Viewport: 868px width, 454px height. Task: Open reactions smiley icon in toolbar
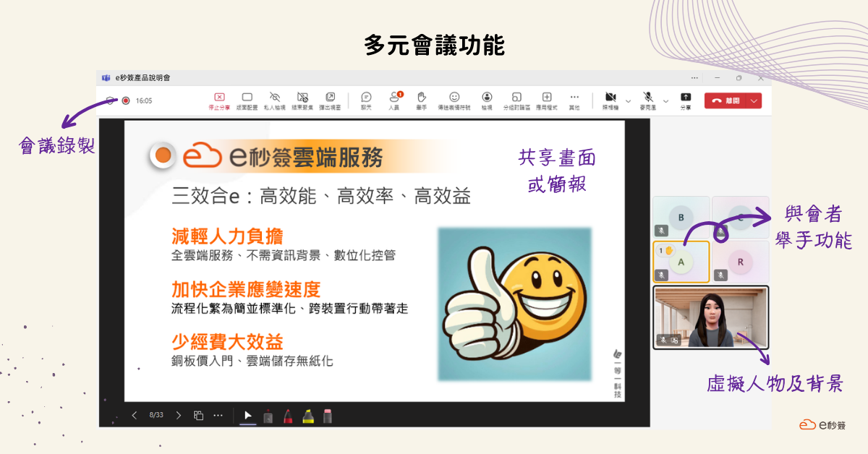click(454, 97)
